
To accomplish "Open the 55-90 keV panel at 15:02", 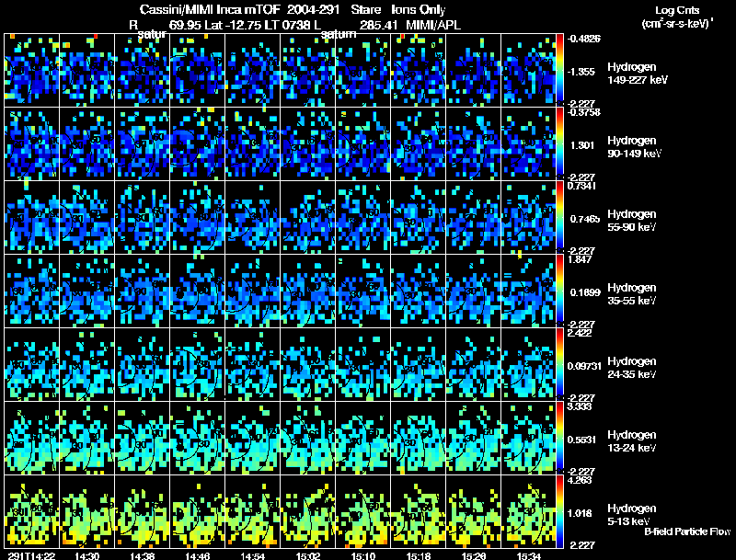I will [x=307, y=217].
